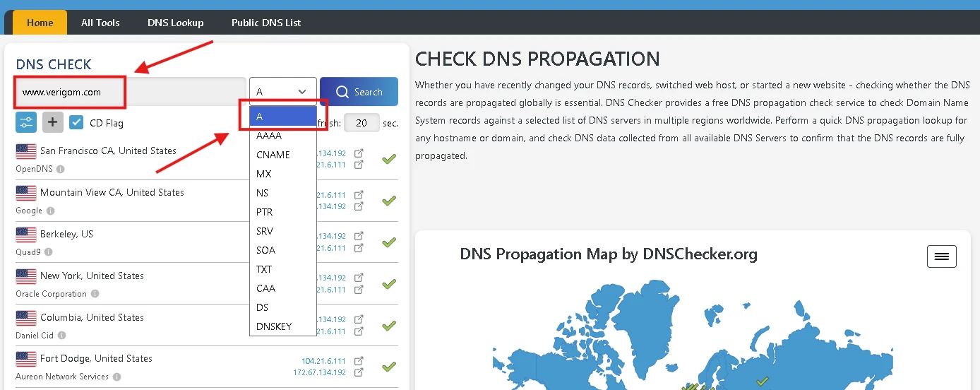Click the DNS CHECK panel heading

click(54, 64)
